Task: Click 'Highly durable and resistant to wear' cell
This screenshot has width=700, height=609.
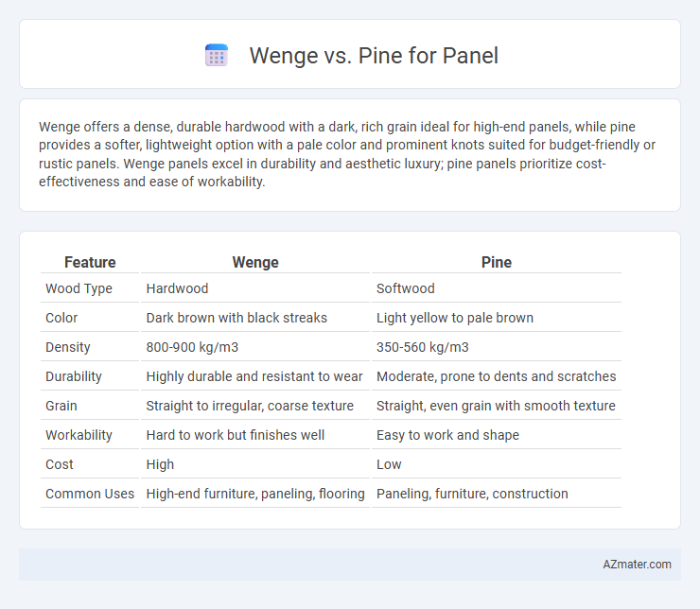Action: point(254,377)
